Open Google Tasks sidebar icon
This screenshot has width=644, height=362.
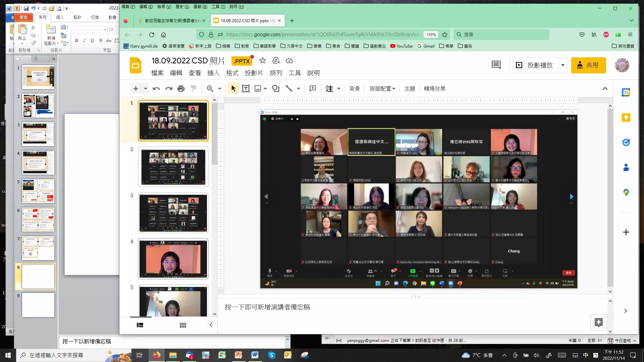pos(626,142)
